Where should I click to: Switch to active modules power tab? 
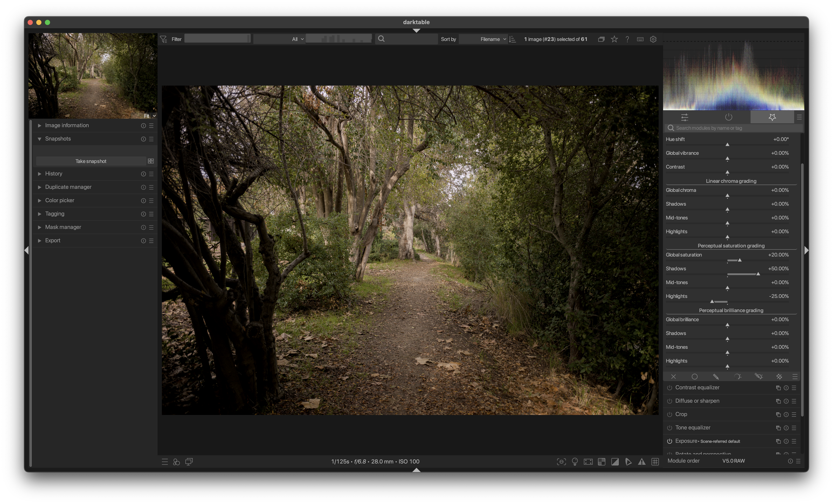729,117
